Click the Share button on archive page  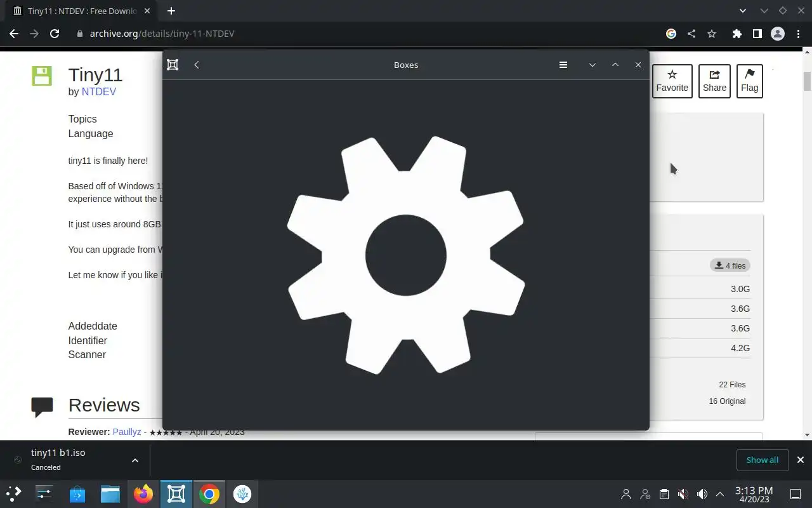click(714, 81)
